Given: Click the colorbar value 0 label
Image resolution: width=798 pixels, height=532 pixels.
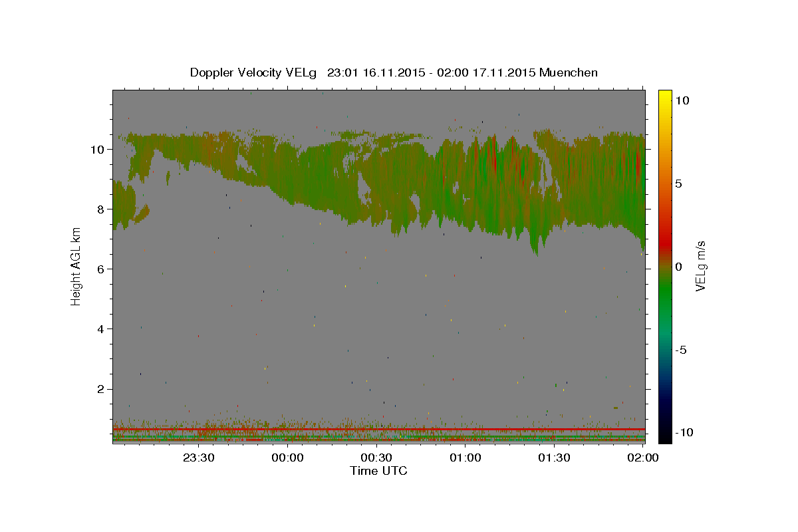Looking at the screenshot, I should pyautogui.click(x=678, y=267).
